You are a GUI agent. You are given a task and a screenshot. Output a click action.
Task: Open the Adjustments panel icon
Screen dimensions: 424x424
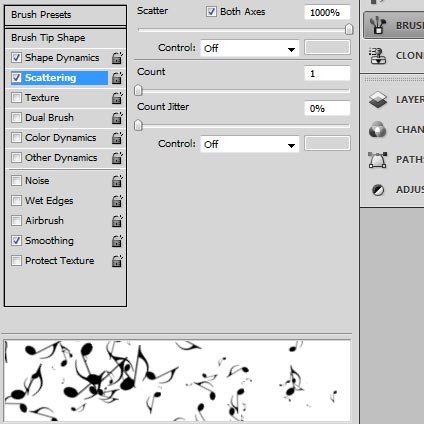[x=378, y=190]
